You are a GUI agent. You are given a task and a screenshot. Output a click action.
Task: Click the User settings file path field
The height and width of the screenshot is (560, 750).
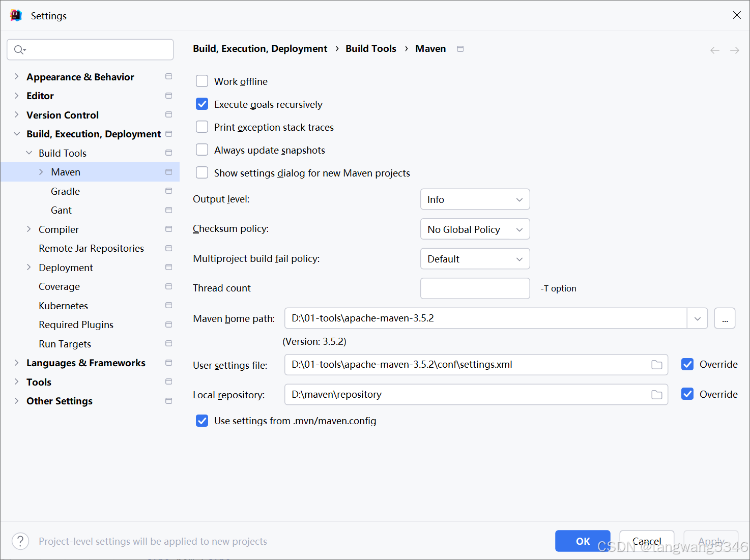coord(476,365)
